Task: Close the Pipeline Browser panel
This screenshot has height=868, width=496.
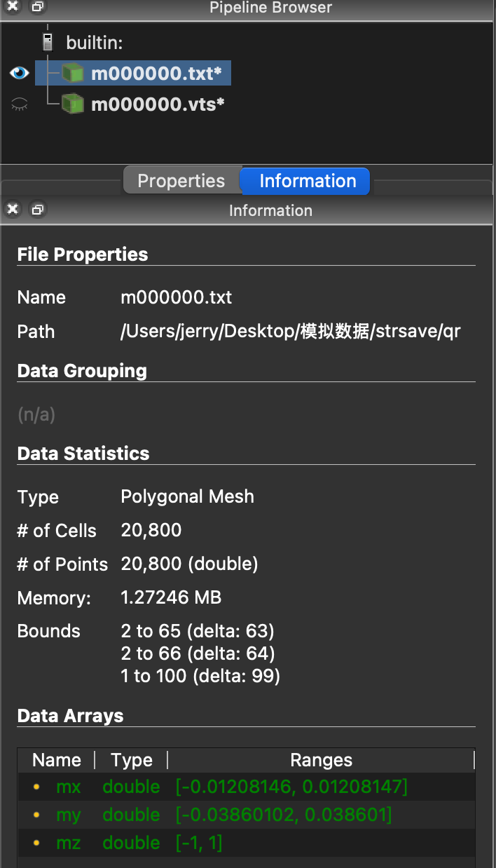Action: coord(13,7)
